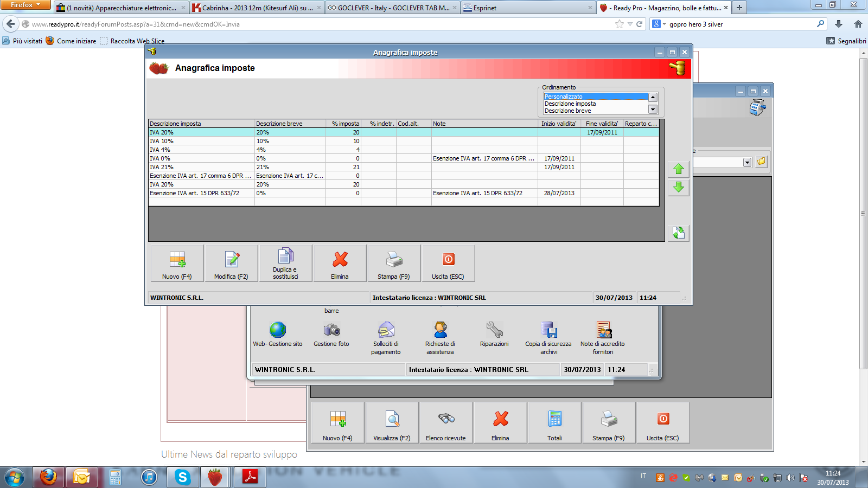The image size is (868, 488).
Task: Click Uscita (ESC) in rear bottom toolbar
Action: click(x=663, y=423)
